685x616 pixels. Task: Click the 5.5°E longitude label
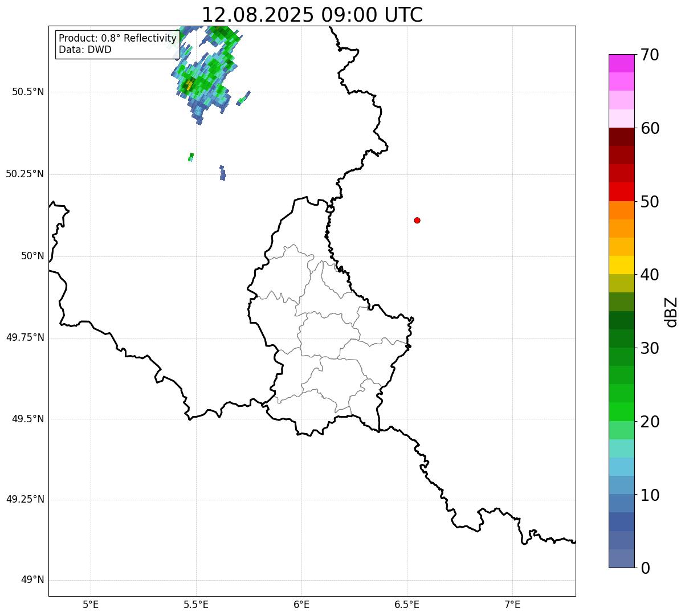click(x=196, y=604)
